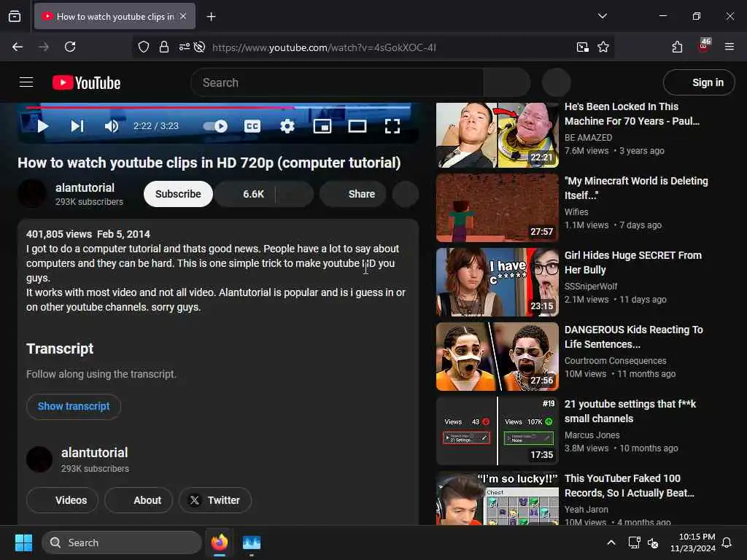Open the 'This YouTuber Faked 100 Records' title
The image size is (747, 560).
coord(630,486)
